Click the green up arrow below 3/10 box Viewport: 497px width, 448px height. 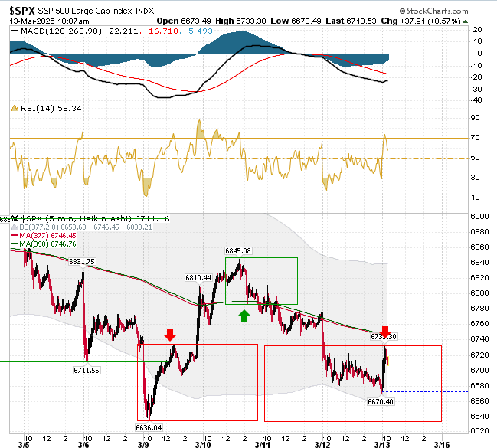pyautogui.click(x=244, y=316)
